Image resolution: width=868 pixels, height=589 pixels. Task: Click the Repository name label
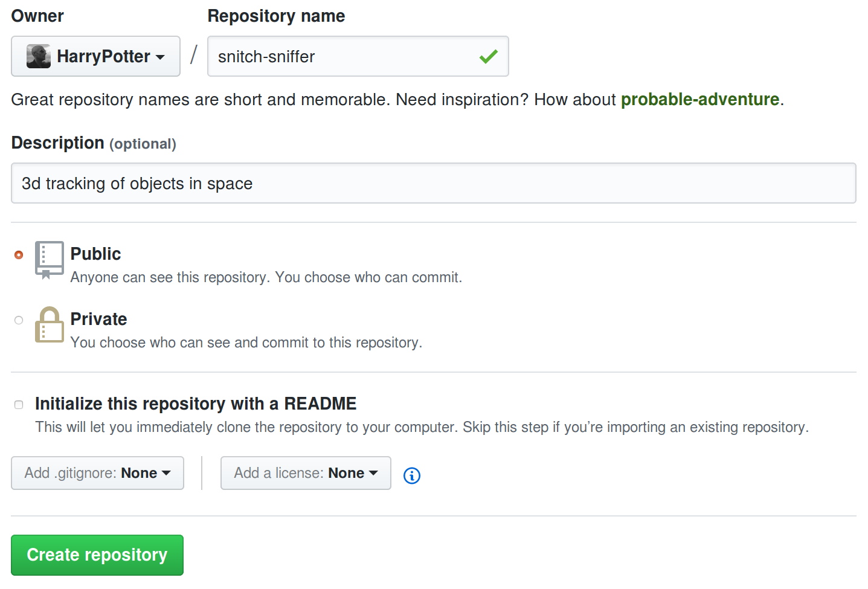point(276,16)
